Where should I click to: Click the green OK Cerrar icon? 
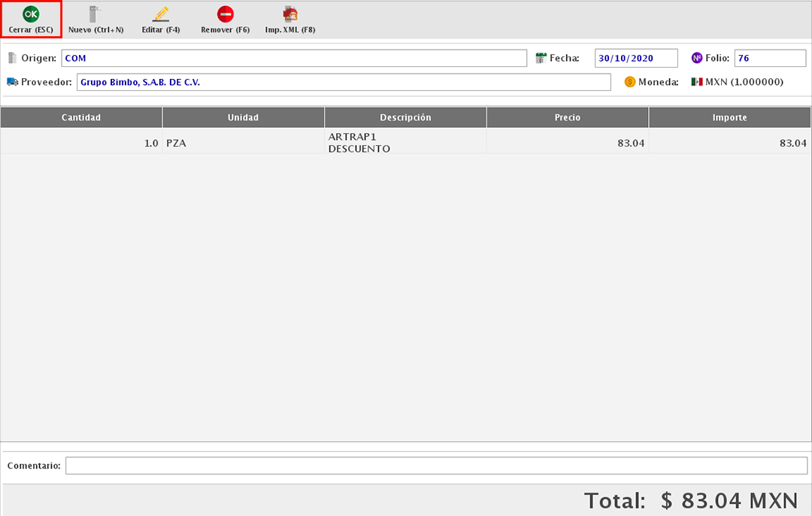(x=31, y=14)
